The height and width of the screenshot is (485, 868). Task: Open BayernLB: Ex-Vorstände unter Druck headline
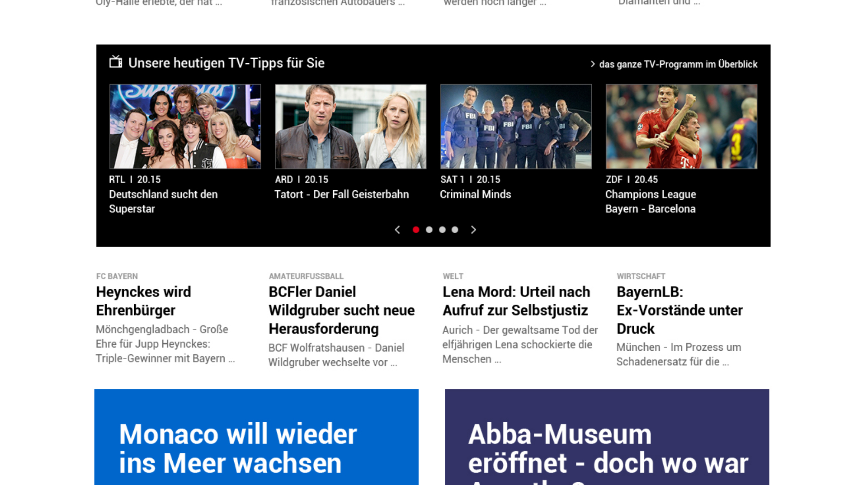(x=679, y=310)
